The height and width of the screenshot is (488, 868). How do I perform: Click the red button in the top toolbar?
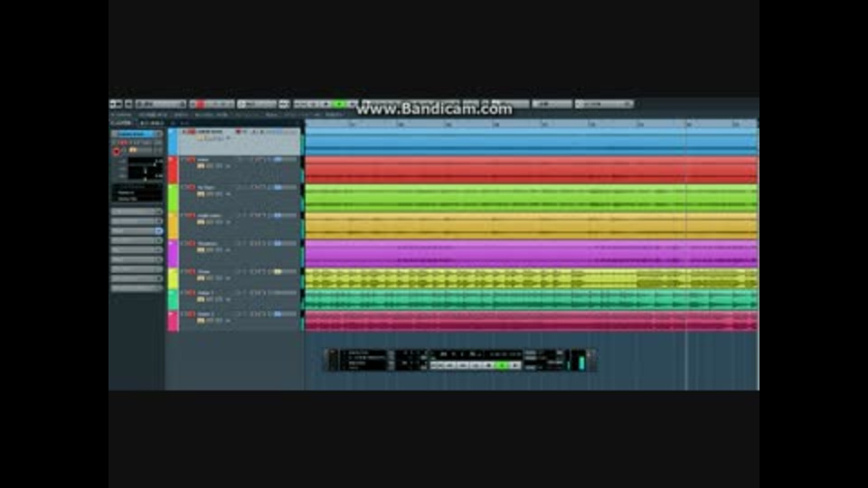[x=201, y=104]
